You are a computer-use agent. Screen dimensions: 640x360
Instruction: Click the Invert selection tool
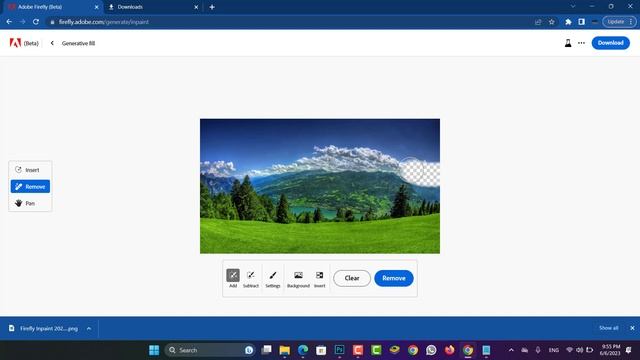pos(320,278)
